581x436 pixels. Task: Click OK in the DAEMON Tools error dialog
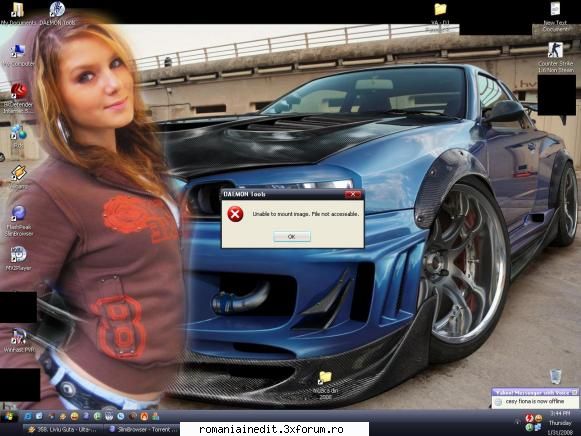pyautogui.click(x=292, y=236)
